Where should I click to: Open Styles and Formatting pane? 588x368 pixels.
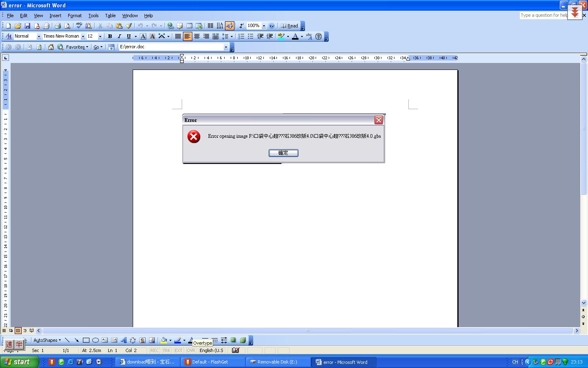click(8, 36)
